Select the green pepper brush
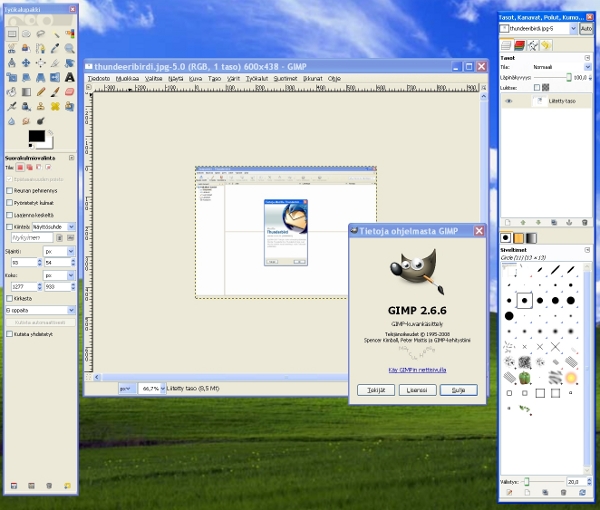Screen dimensions: 600x510 click(525, 378)
